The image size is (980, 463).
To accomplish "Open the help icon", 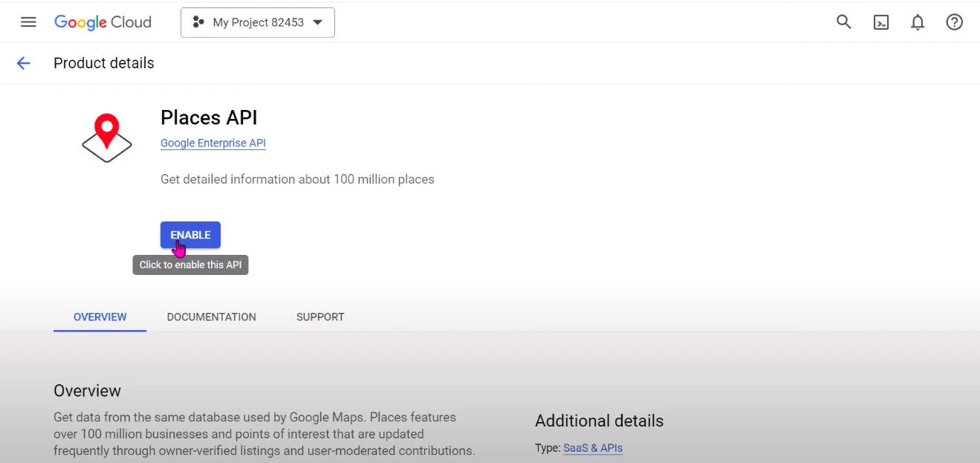I will pos(954,22).
